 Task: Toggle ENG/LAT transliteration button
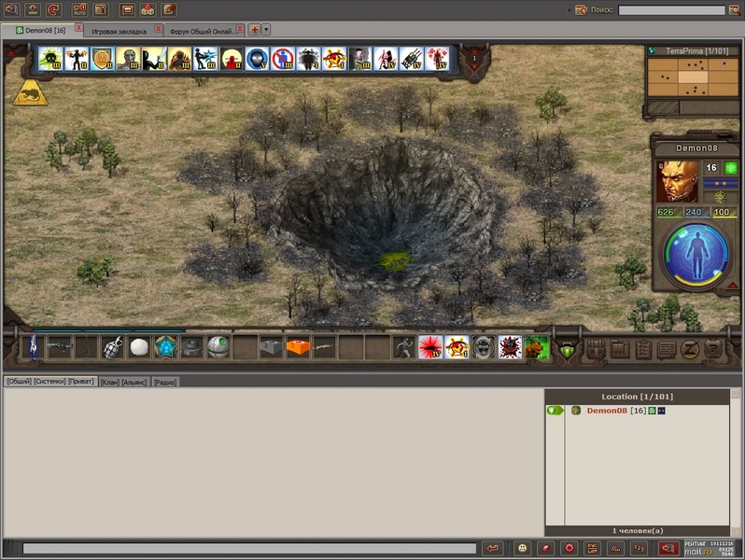(592, 549)
